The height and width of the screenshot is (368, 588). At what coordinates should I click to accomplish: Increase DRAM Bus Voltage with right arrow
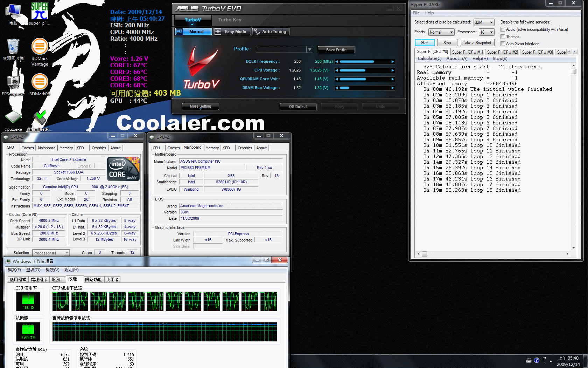tap(393, 88)
